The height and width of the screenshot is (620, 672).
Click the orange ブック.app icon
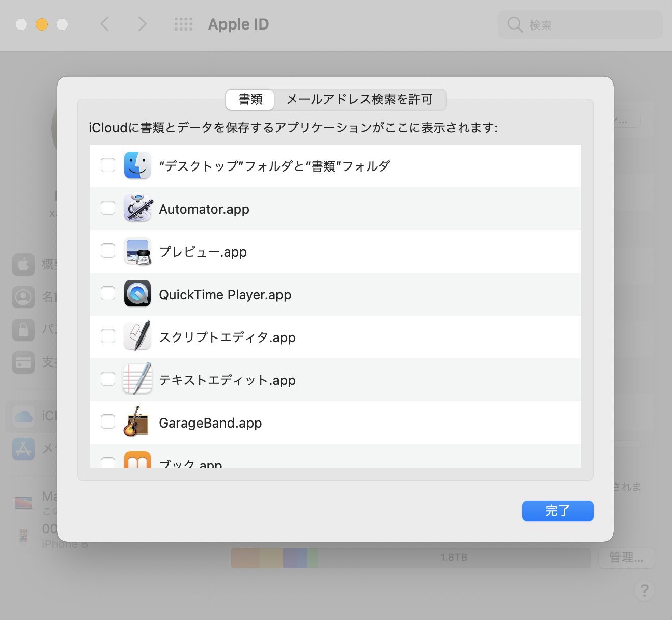pyautogui.click(x=137, y=460)
